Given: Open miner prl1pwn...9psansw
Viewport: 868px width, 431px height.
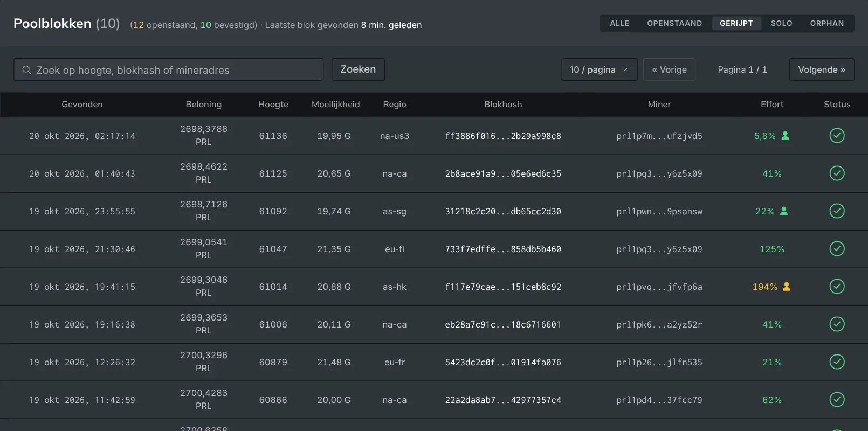Looking at the screenshot, I should point(659,212).
